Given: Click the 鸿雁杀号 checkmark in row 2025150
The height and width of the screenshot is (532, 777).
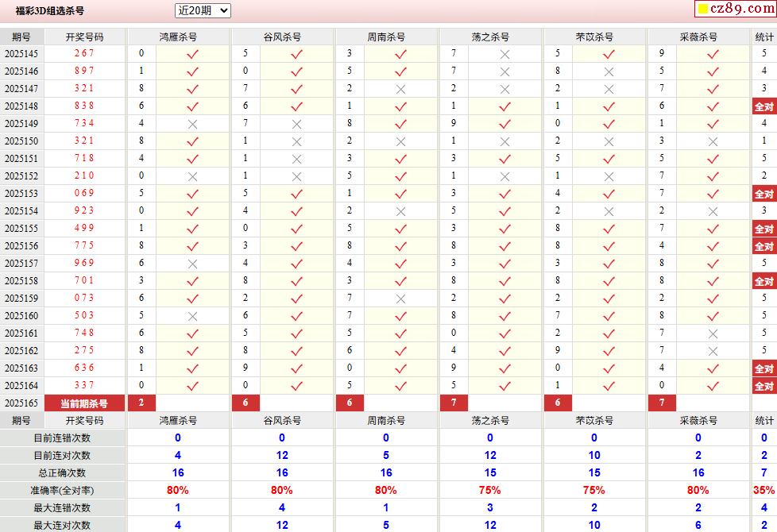Looking at the screenshot, I should (192, 141).
